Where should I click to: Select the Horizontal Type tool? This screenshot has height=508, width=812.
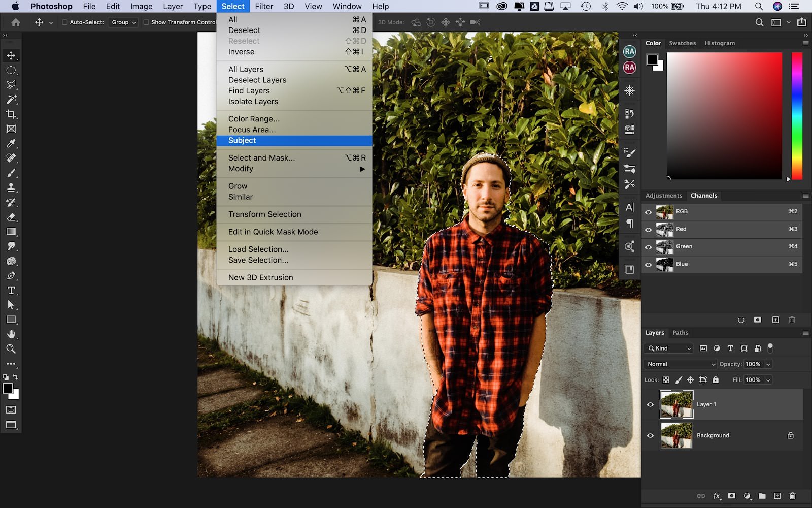11,291
